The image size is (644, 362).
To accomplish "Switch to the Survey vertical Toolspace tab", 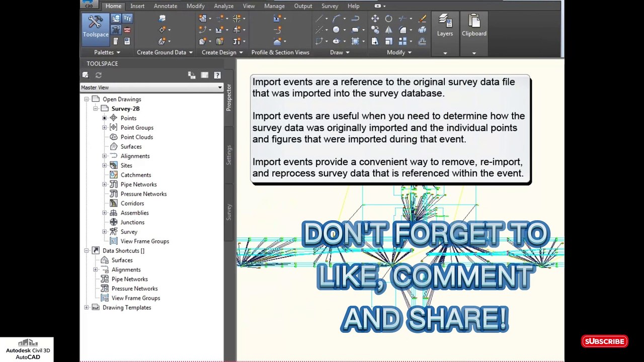I will 229,212.
